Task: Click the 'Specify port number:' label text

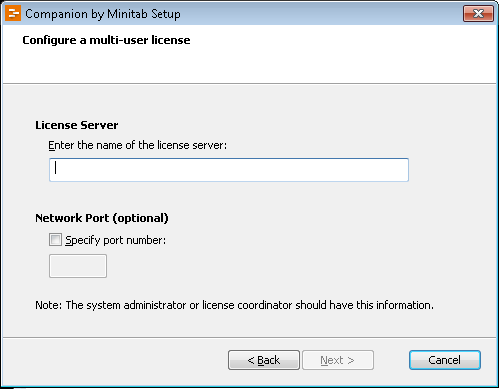Action: [x=115, y=240]
